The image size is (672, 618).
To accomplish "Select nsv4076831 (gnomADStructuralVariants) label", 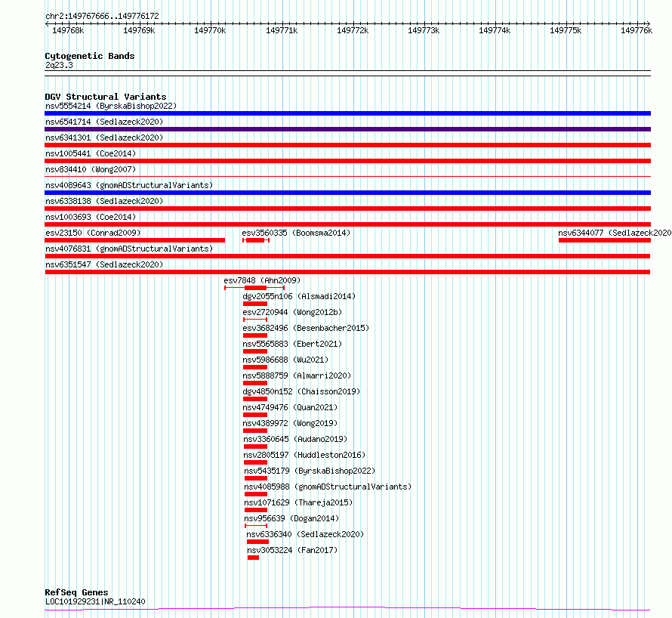I will coord(129,249).
